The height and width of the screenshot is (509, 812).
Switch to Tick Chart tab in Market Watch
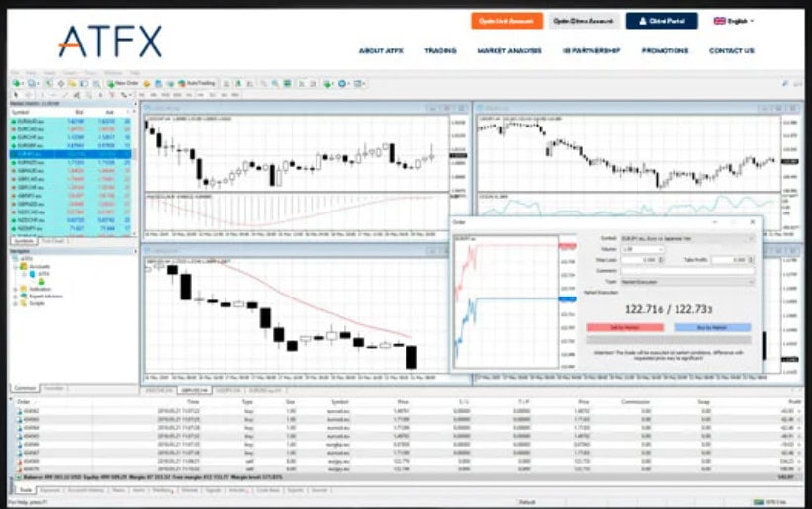(52, 241)
